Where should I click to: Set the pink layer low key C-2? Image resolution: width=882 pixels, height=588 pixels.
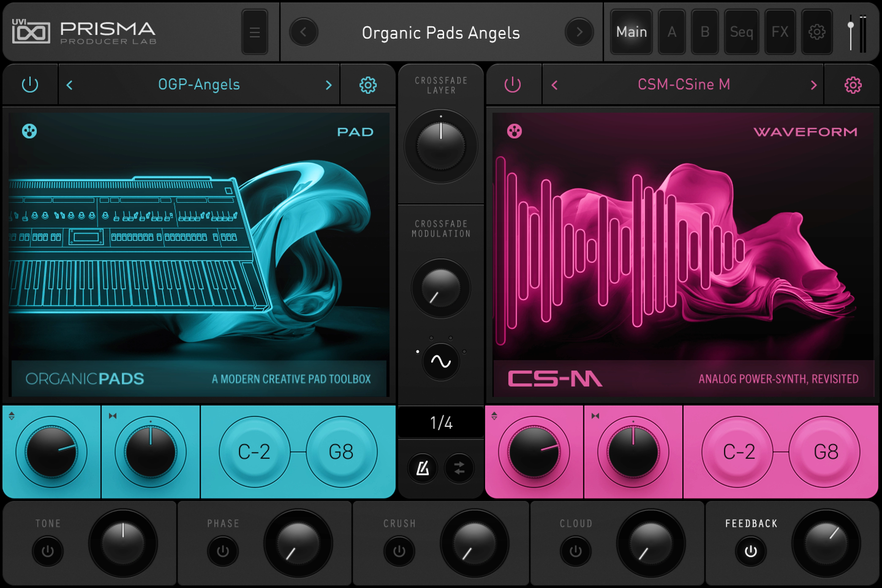tap(737, 452)
